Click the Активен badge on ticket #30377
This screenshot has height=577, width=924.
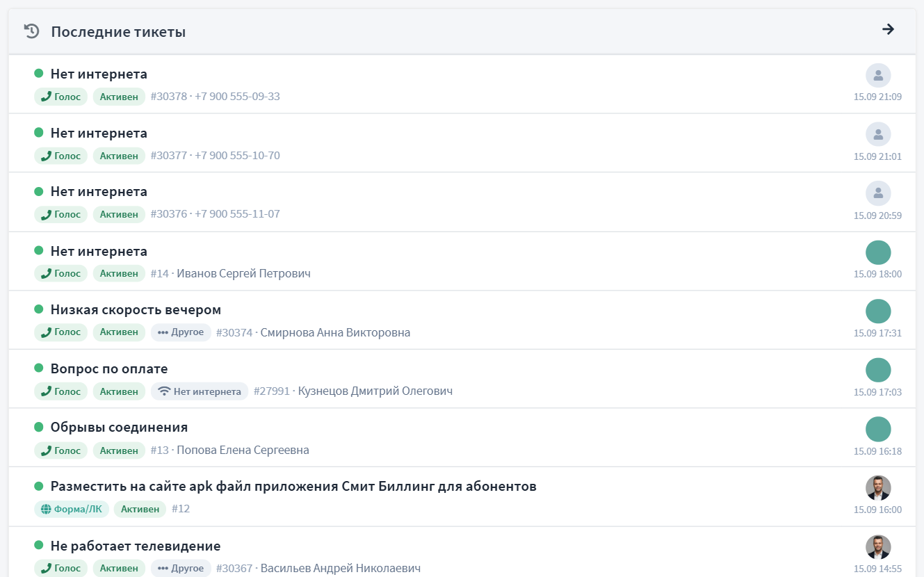(x=119, y=156)
